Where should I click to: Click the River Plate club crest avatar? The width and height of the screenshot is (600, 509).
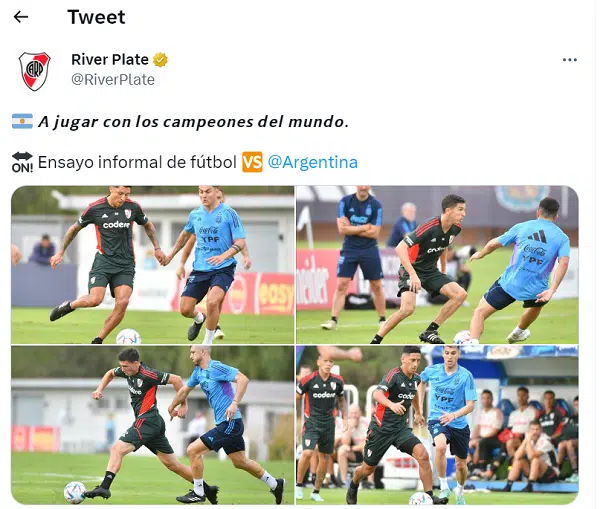click(x=34, y=71)
